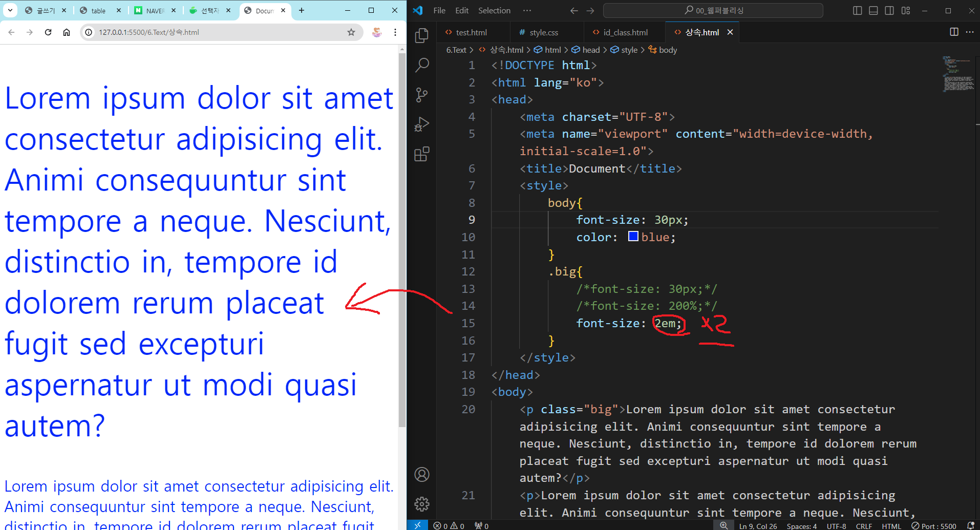Open the Manage gear menu in VS Code
The height and width of the screenshot is (530, 980).
pos(422,504)
